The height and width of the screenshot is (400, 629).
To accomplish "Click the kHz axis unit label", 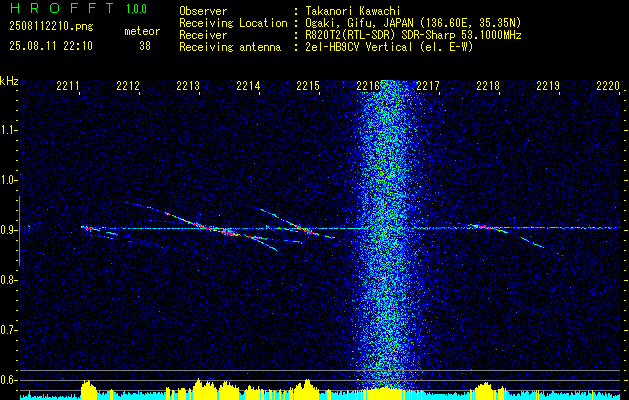I will [x=9, y=80].
